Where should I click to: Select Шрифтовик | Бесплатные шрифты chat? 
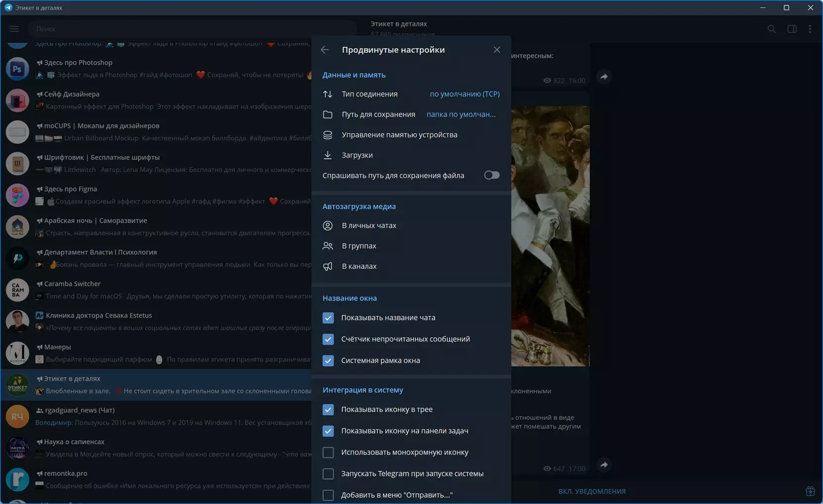tap(156, 164)
